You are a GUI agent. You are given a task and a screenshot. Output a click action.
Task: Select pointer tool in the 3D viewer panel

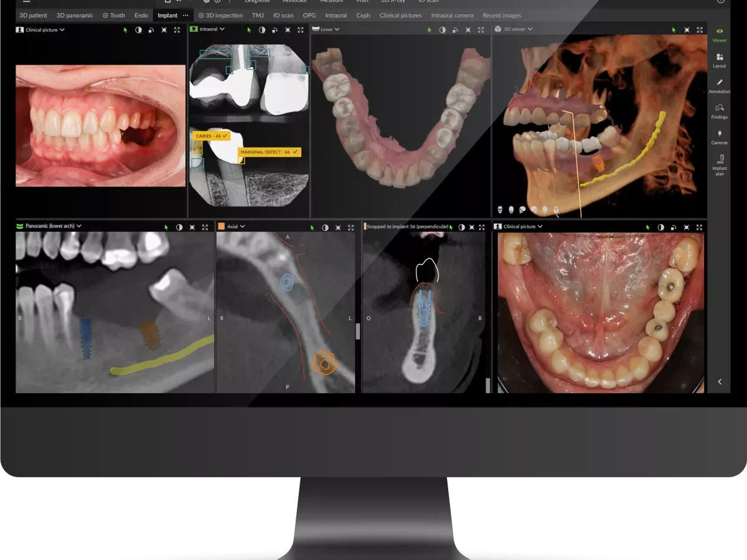coord(674,29)
